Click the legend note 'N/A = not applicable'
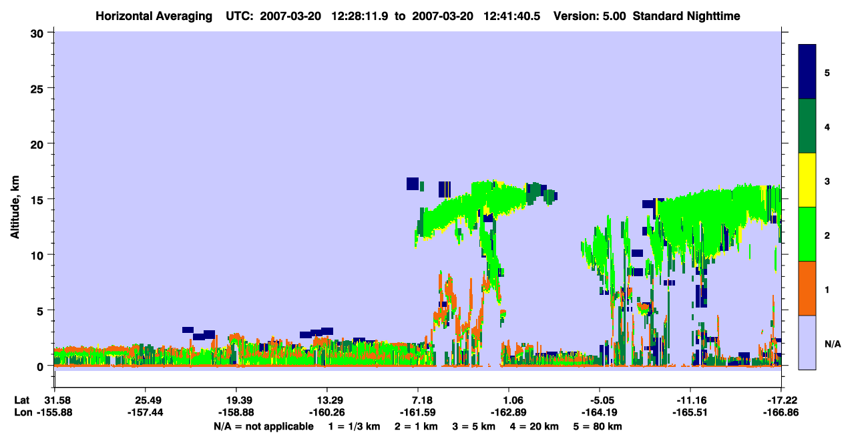 (x=263, y=426)
